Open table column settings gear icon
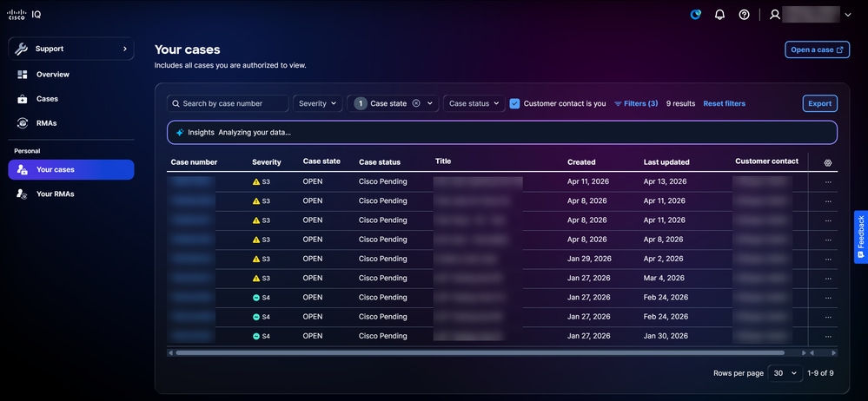 828,162
